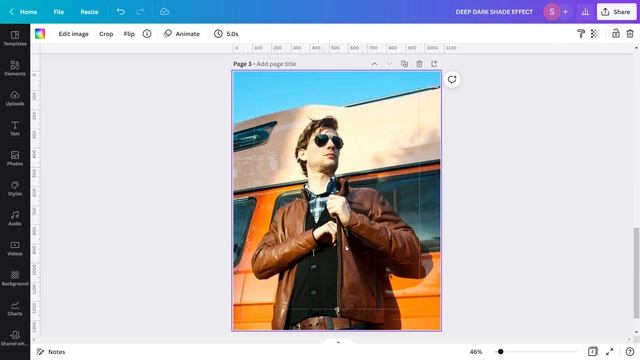Click the cloud save status icon

coord(164,12)
